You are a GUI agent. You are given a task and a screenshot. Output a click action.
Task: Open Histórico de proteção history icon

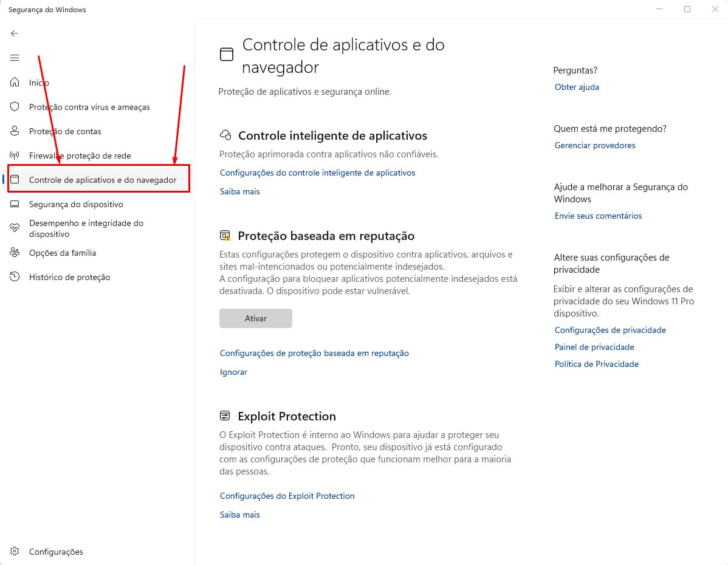[15, 277]
